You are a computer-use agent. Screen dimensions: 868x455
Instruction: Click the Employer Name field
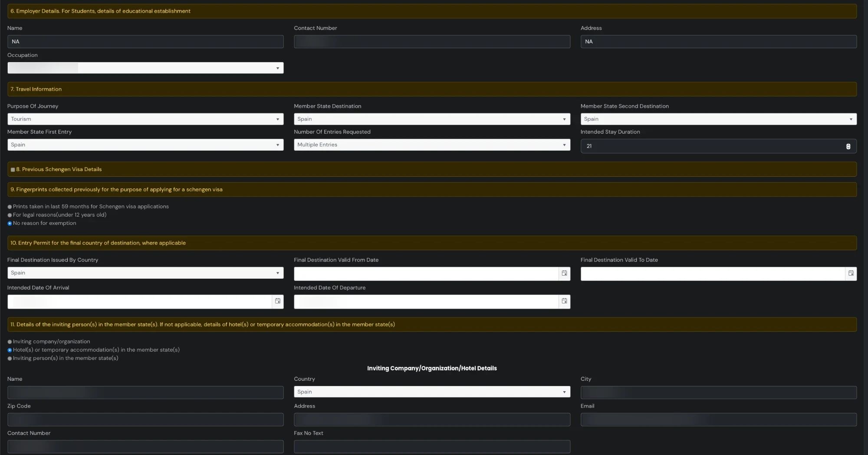click(145, 42)
